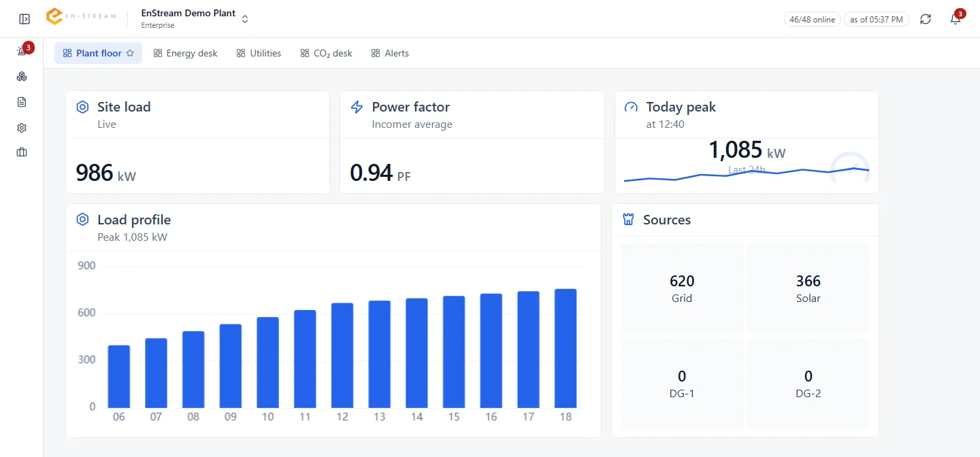
Task: Switch to the Energy desk tab
Action: click(x=185, y=53)
